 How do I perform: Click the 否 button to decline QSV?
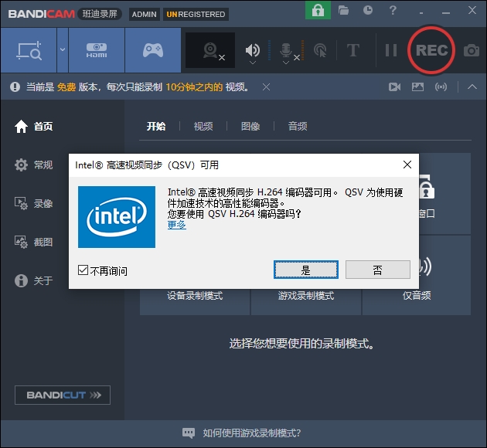click(377, 270)
